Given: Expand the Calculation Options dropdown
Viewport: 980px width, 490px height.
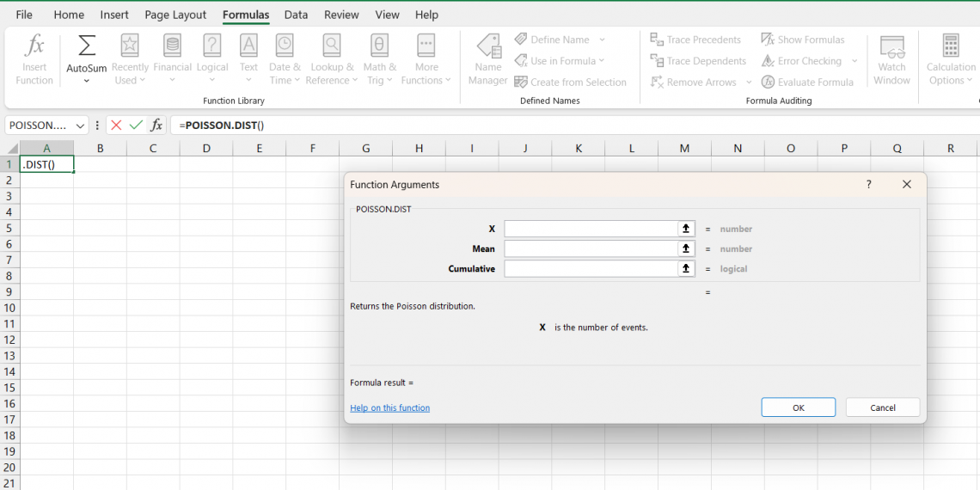Looking at the screenshot, I should point(950,58).
